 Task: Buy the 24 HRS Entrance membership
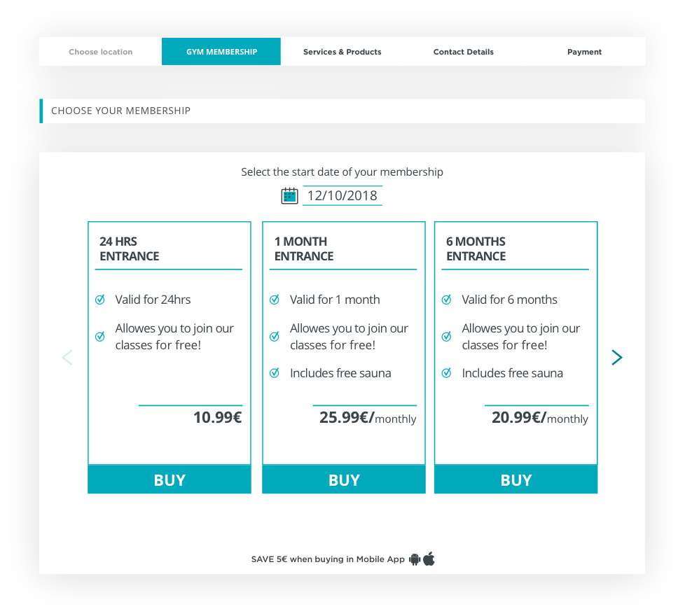pyautogui.click(x=169, y=479)
